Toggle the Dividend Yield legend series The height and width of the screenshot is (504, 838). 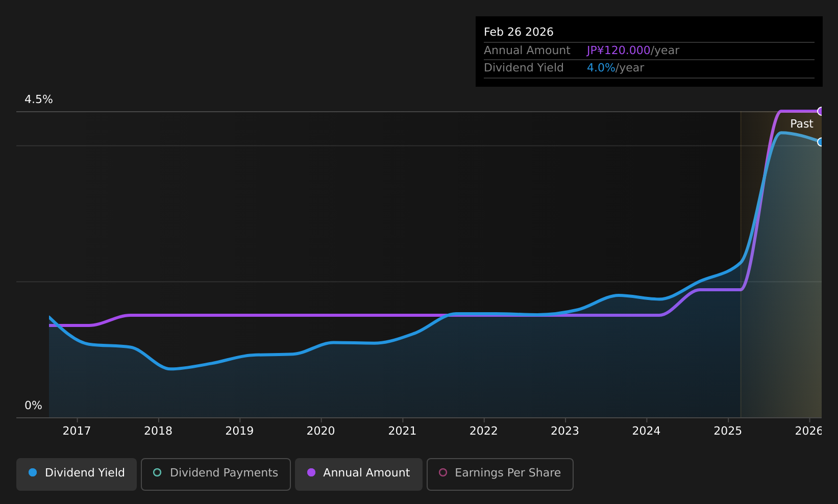(x=77, y=474)
